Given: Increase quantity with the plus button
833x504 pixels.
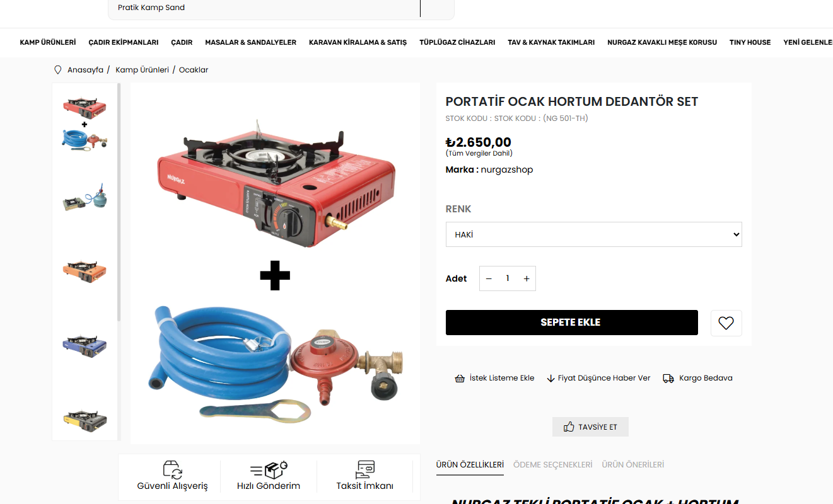Looking at the screenshot, I should coord(527,278).
